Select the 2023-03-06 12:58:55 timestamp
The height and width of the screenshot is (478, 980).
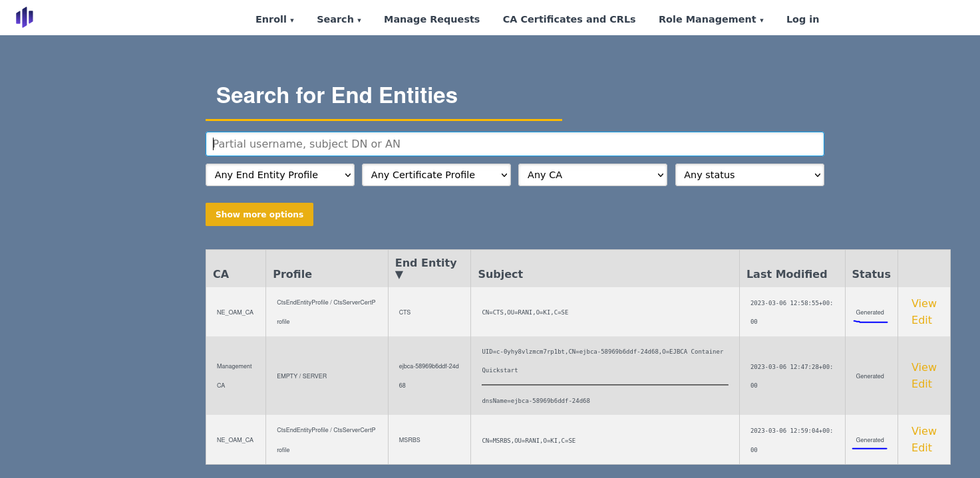pos(792,312)
